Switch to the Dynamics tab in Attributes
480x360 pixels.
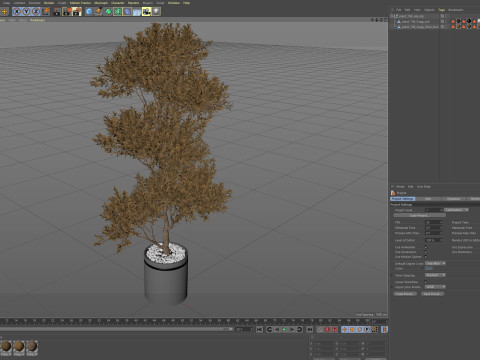[453, 199]
